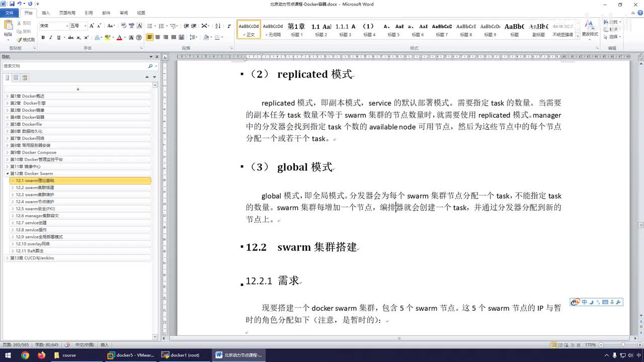
Task: Open the Chrome icon in taskbar
Action: [x=25, y=355]
